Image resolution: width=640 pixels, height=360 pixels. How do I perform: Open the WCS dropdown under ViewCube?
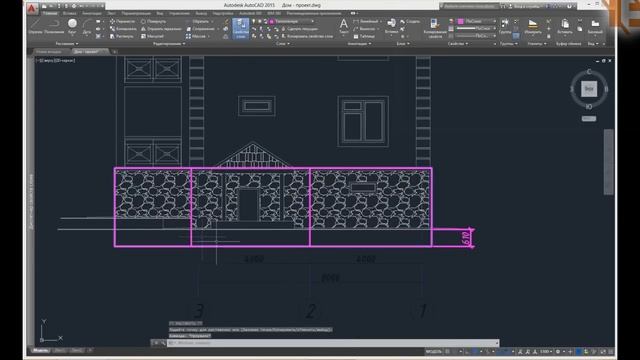click(x=589, y=119)
